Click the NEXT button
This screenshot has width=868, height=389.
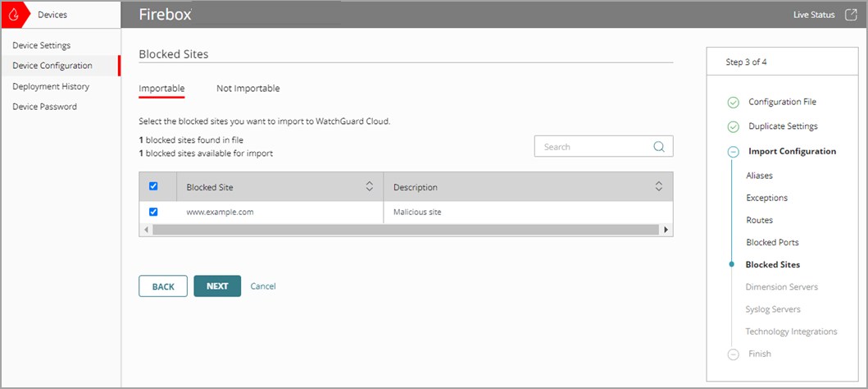(217, 286)
